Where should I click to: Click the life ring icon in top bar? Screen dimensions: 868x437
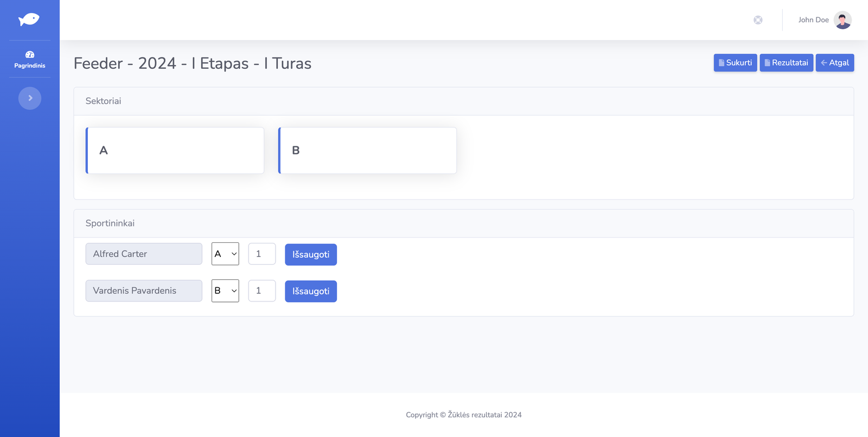(758, 20)
